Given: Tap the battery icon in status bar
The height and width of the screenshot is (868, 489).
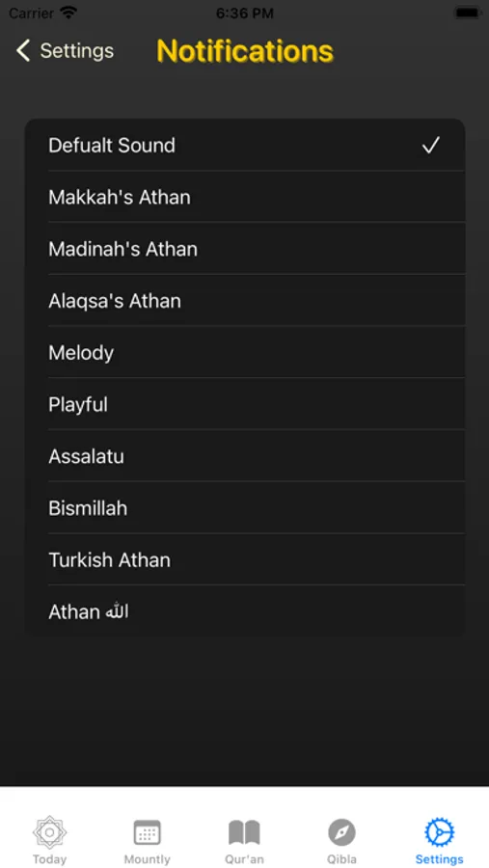Looking at the screenshot, I should [468, 14].
